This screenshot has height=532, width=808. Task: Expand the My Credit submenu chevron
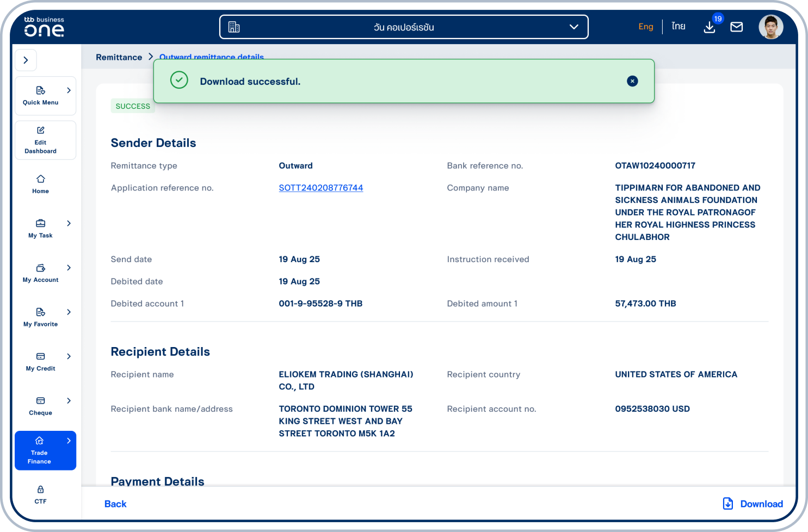pyautogui.click(x=69, y=356)
